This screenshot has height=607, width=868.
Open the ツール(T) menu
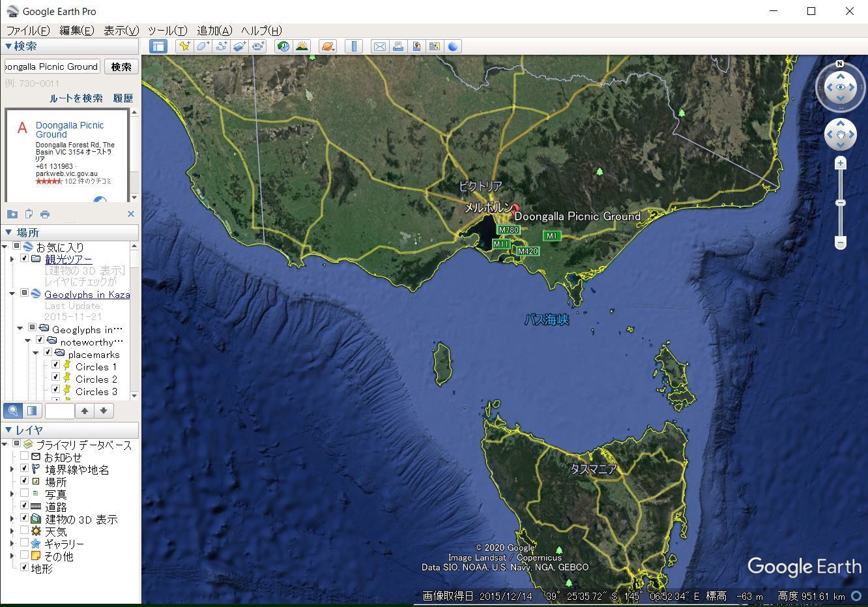pos(167,31)
